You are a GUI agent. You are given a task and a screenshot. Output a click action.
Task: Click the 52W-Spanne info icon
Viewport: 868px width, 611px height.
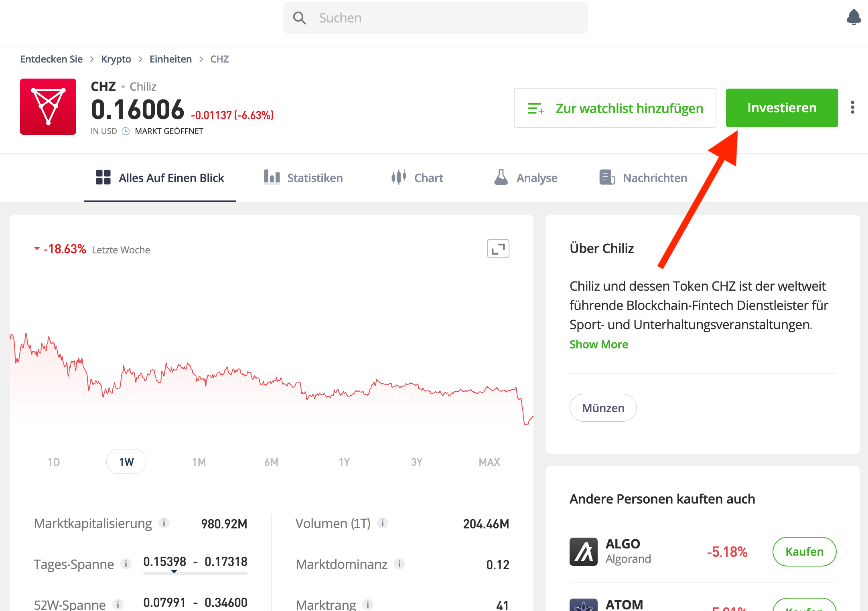pyautogui.click(x=118, y=605)
